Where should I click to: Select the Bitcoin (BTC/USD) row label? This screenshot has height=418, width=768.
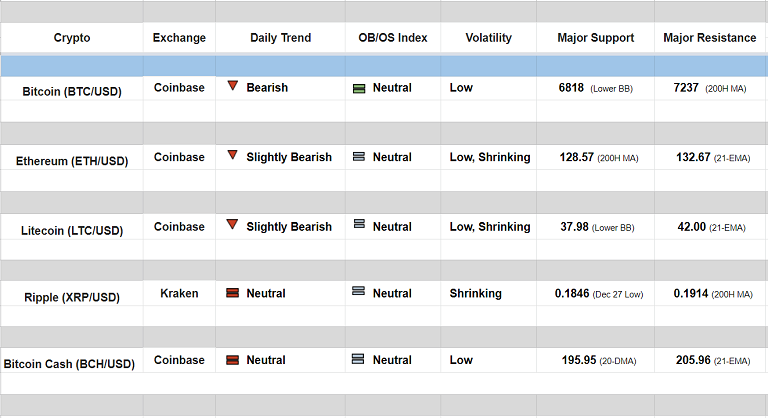[x=72, y=91]
